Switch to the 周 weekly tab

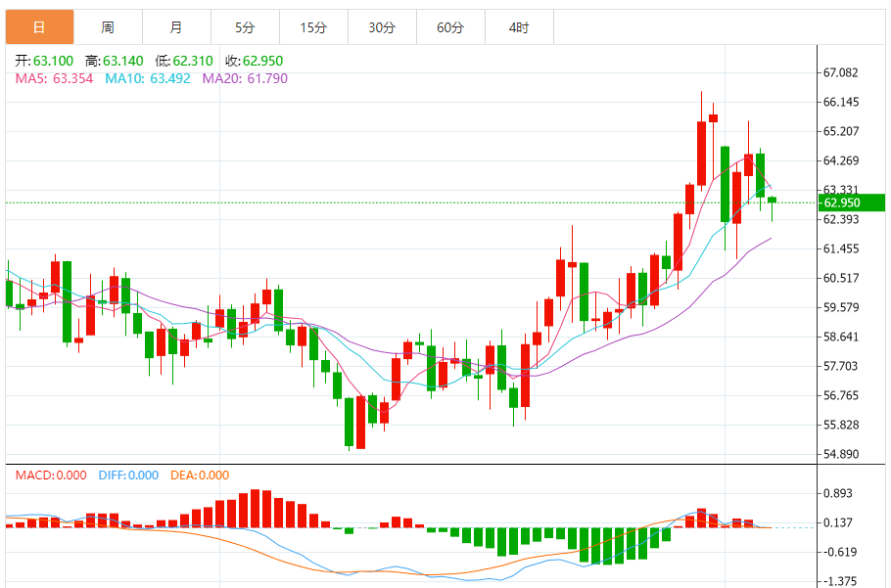point(108,26)
